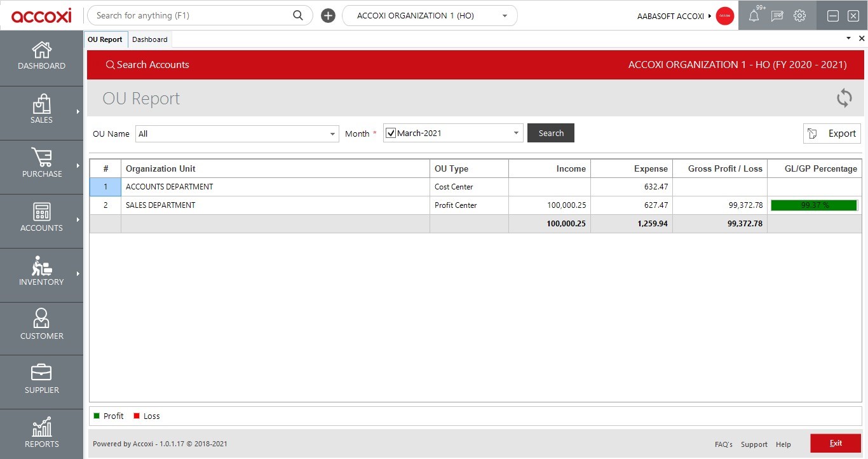Image resolution: width=868 pixels, height=459 pixels.
Task: Select the Purchase module icon
Action: click(x=41, y=165)
